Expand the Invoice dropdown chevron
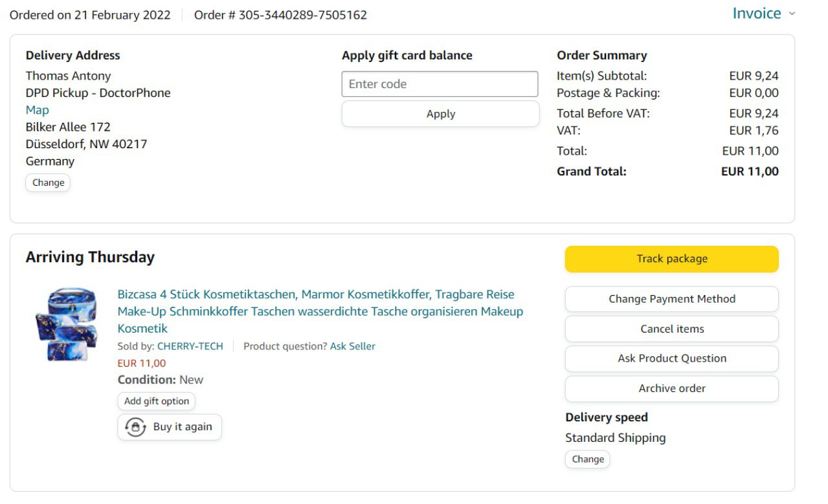This screenshot has width=828, height=504. click(792, 14)
